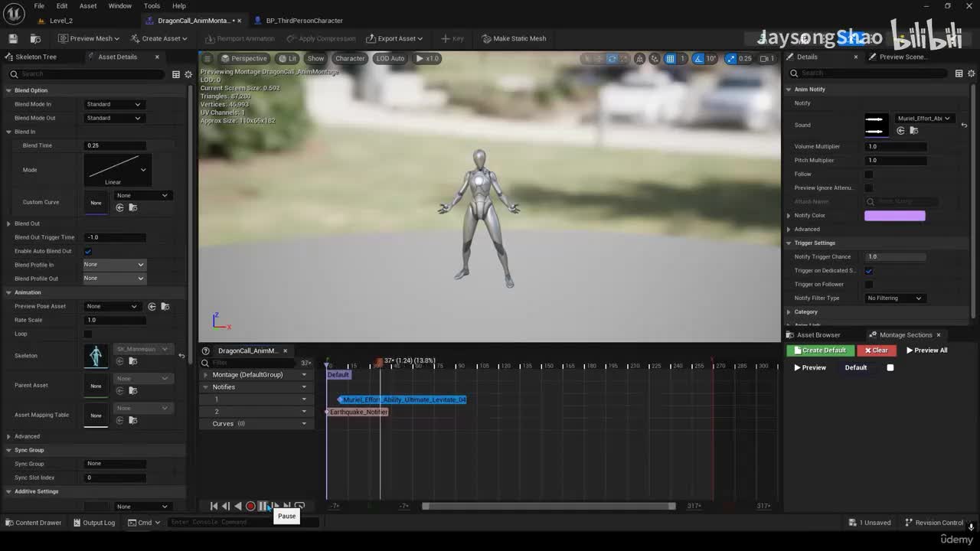Expand the Notify Color property

[x=789, y=215]
